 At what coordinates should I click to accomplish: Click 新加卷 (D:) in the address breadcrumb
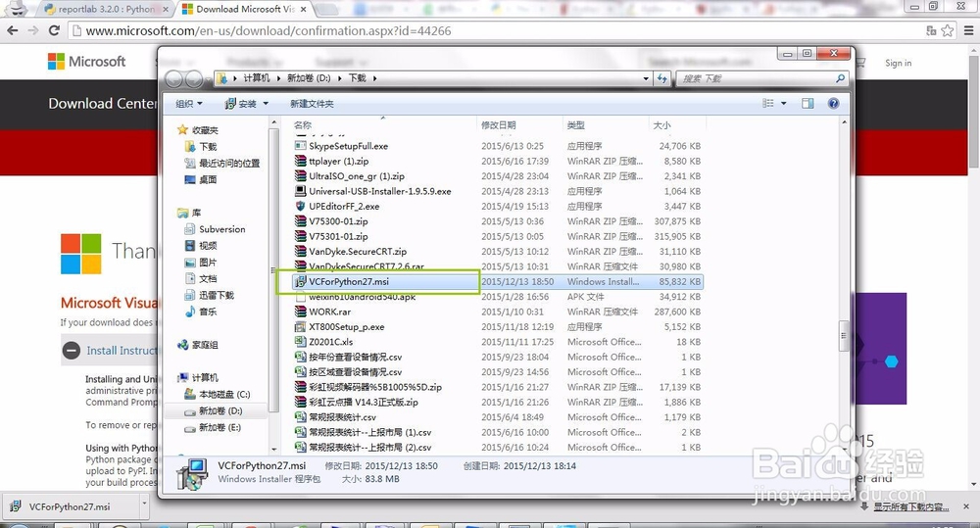tap(309, 78)
